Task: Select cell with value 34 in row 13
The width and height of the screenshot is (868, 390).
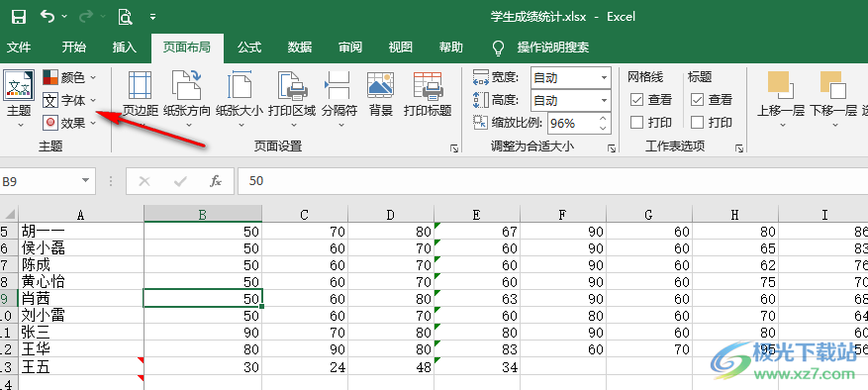Action: point(477,366)
